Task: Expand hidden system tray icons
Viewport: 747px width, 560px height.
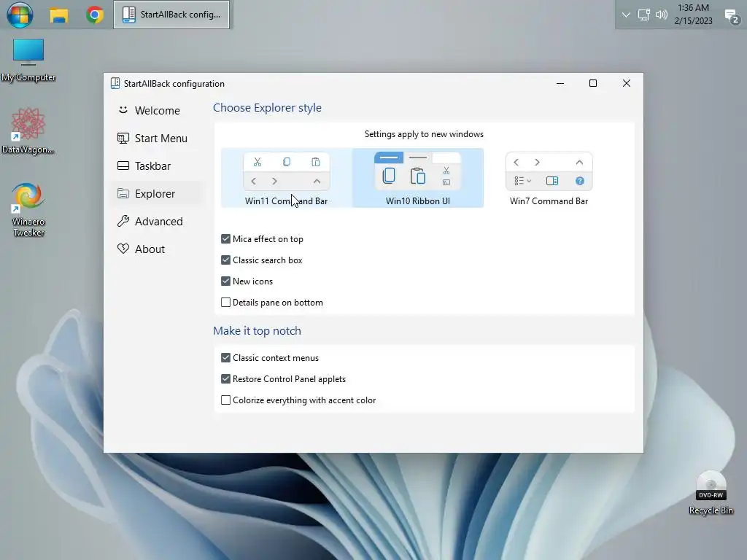Action: [626, 15]
